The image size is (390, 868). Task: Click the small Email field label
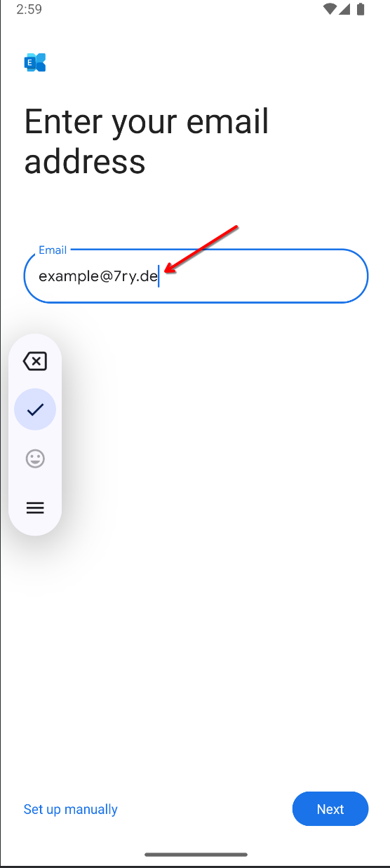[x=53, y=250]
